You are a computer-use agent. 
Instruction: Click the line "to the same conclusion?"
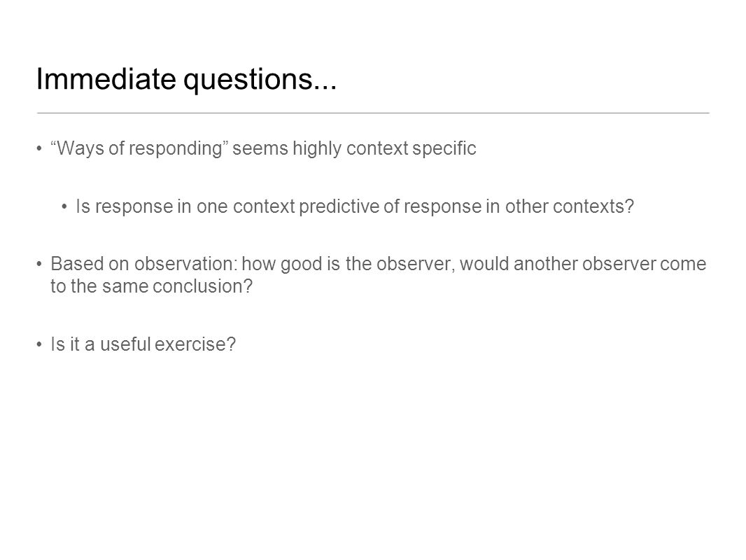151,286
